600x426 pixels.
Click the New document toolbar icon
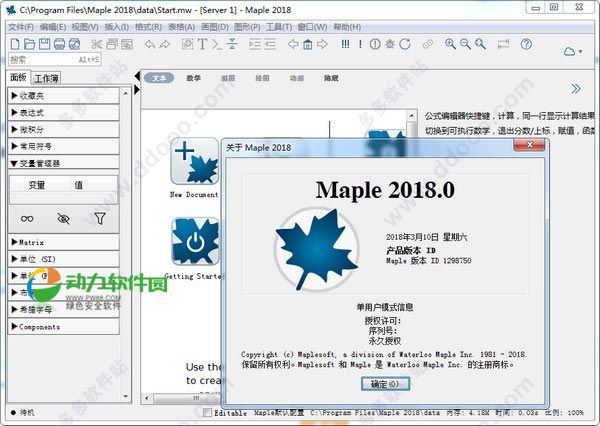coord(15,44)
